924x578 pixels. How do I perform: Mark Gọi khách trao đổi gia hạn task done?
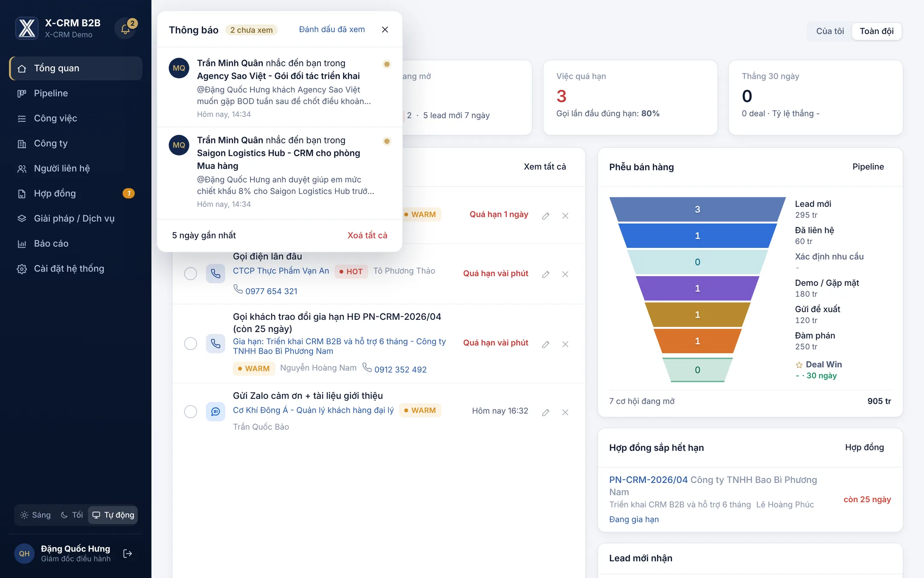[190, 343]
